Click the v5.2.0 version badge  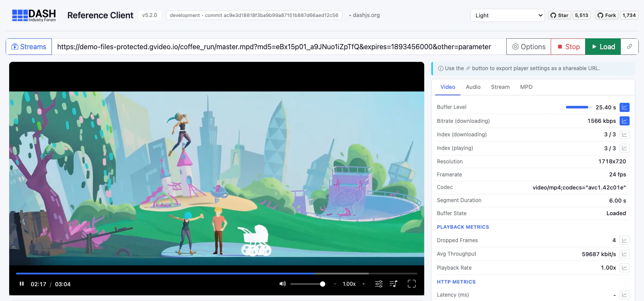tap(150, 15)
